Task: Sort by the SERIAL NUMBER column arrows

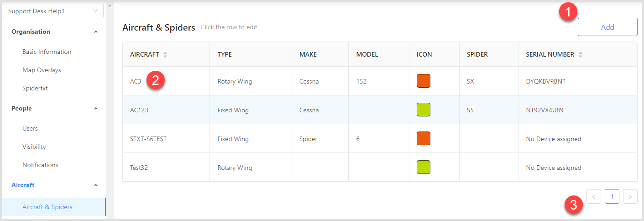Action: tap(581, 54)
